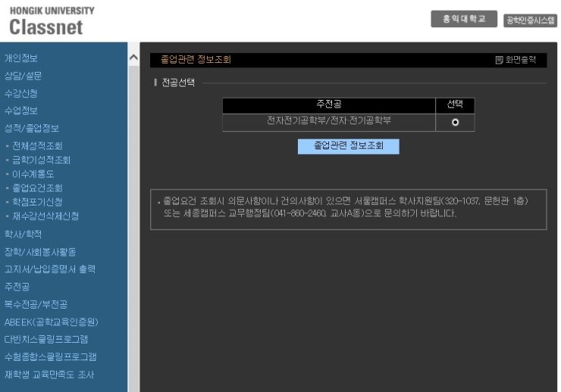Open the 재학생 교육만족도 조사 menu

click(49, 375)
